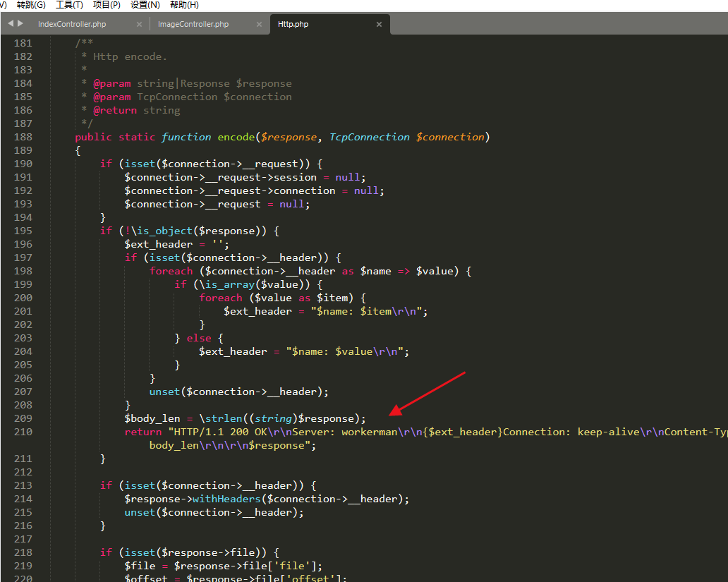Click the $item variable on line 200
The height and width of the screenshot is (582, 728).
(332, 298)
